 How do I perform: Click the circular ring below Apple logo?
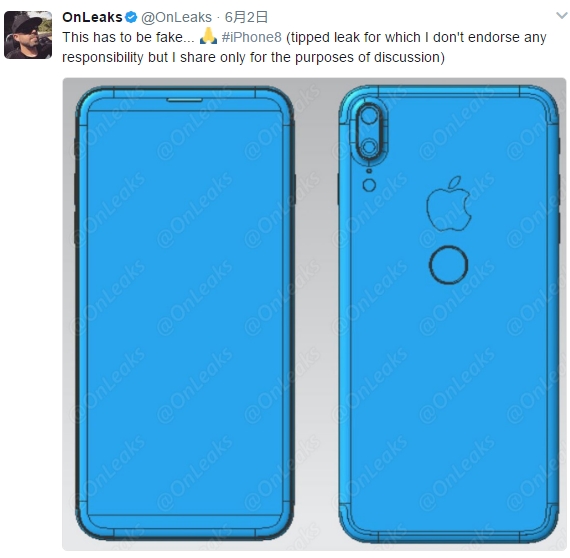[448, 264]
